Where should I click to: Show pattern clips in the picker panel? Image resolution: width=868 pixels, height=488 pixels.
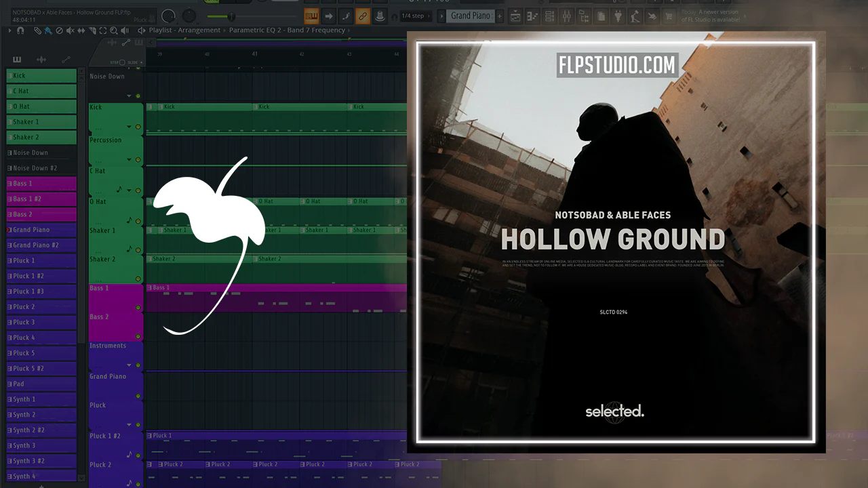tap(17, 60)
